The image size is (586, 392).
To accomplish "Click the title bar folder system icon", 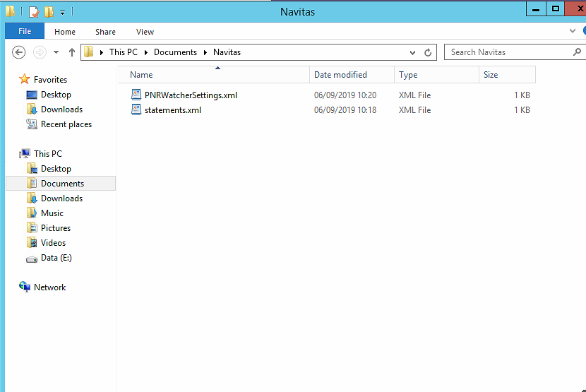I will tap(10, 11).
